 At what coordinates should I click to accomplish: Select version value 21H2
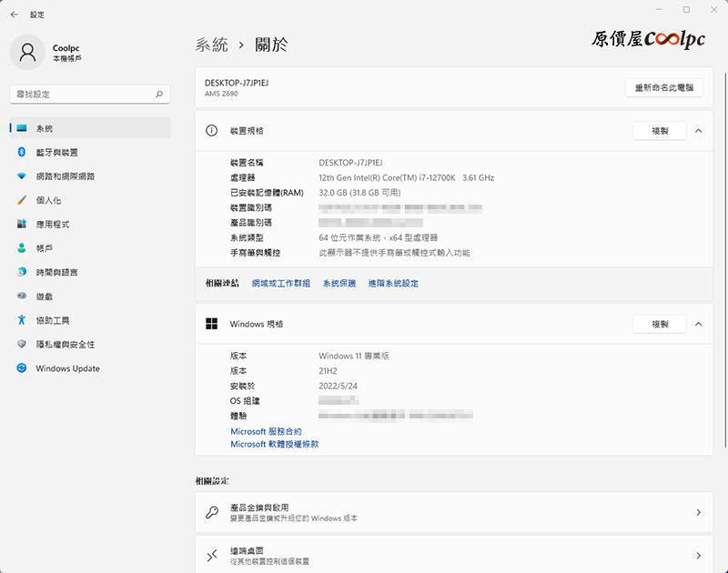(328, 371)
